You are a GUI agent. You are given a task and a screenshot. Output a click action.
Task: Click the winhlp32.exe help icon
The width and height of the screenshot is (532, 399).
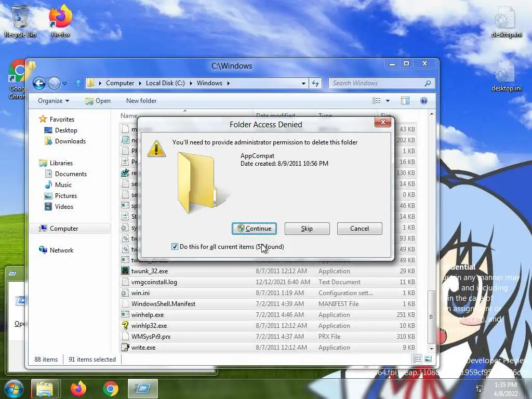(x=125, y=326)
